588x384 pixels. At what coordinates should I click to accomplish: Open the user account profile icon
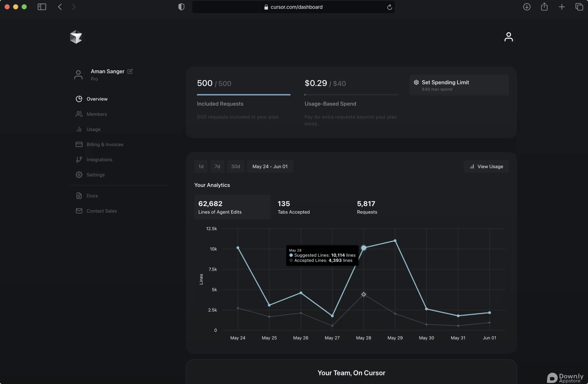click(508, 37)
